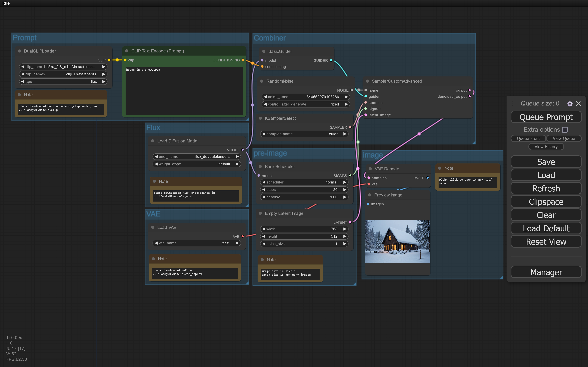Open View History
The height and width of the screenshot is (367, 588).
546,147
